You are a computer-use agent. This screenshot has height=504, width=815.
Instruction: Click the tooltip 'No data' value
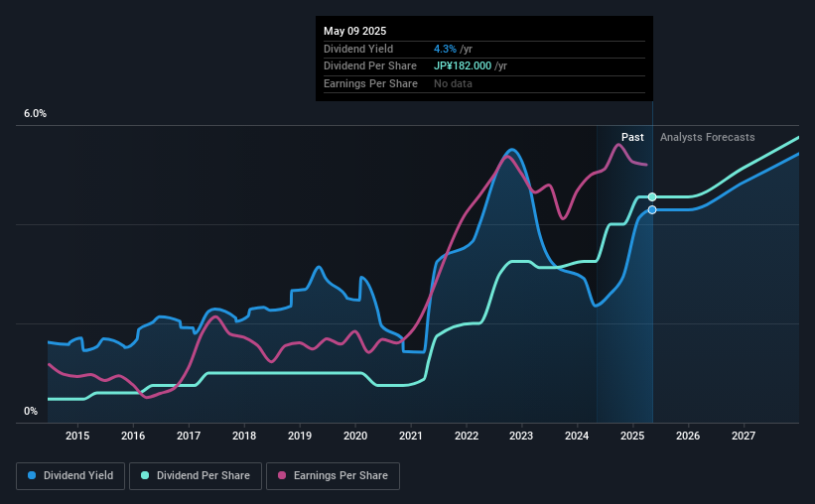point(454,83)
